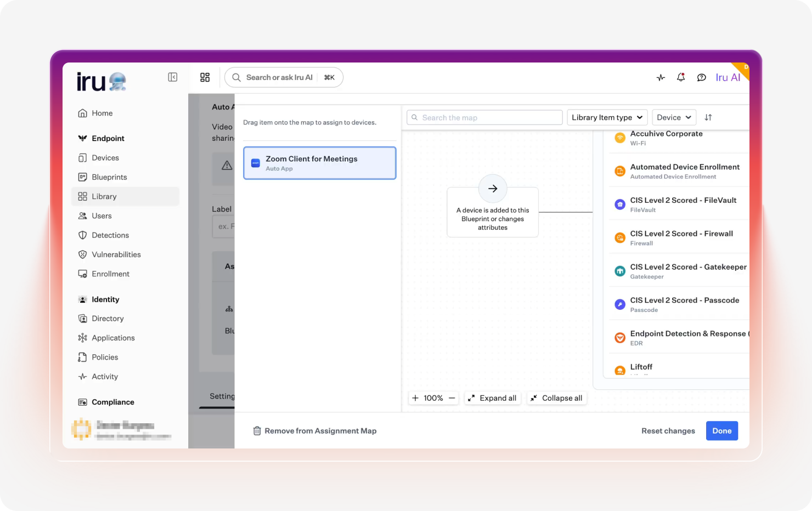Click the device added trigger node
The width and height of the screenshot is (812, 511).
pyautogui.click(x=493, y=212)
